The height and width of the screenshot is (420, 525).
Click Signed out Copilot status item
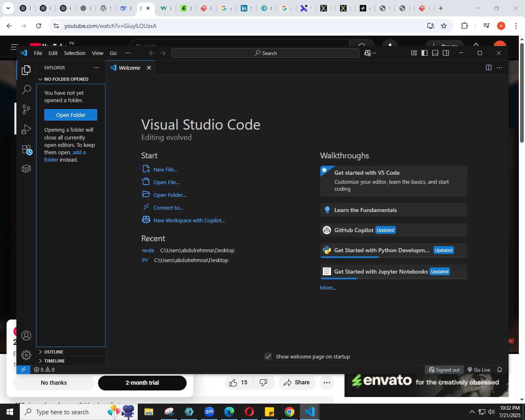click(444, 370)
